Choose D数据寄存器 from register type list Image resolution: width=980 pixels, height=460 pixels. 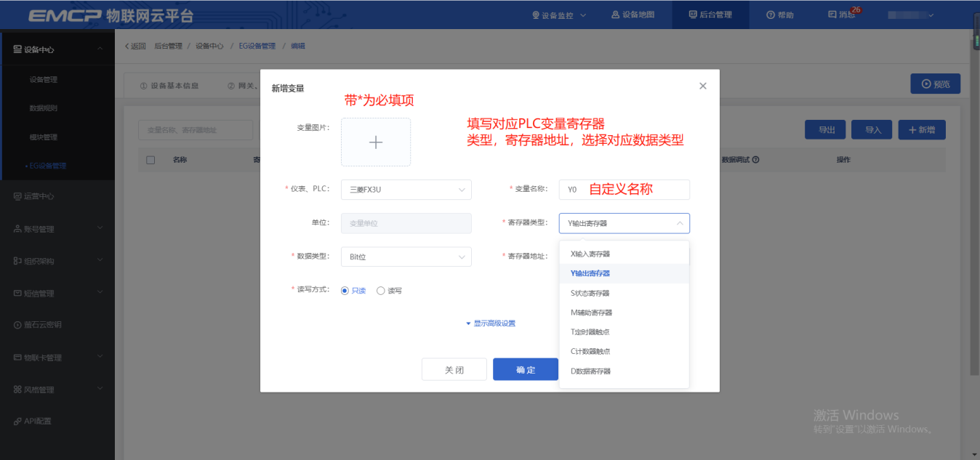click(x=590, y=371)
